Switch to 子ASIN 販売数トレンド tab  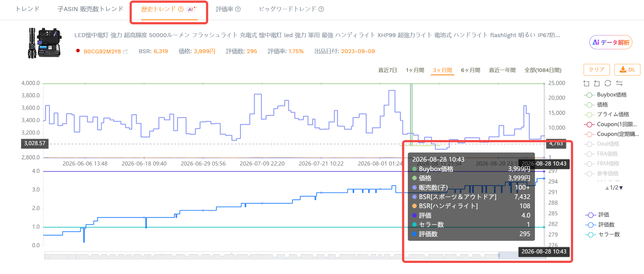[x=90, y=9]
